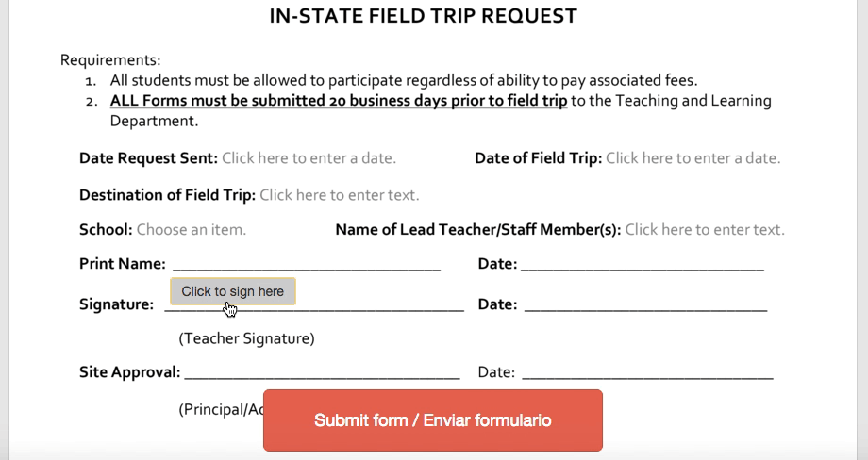Click the Destination of Field Trip text field

click(340, 195)
